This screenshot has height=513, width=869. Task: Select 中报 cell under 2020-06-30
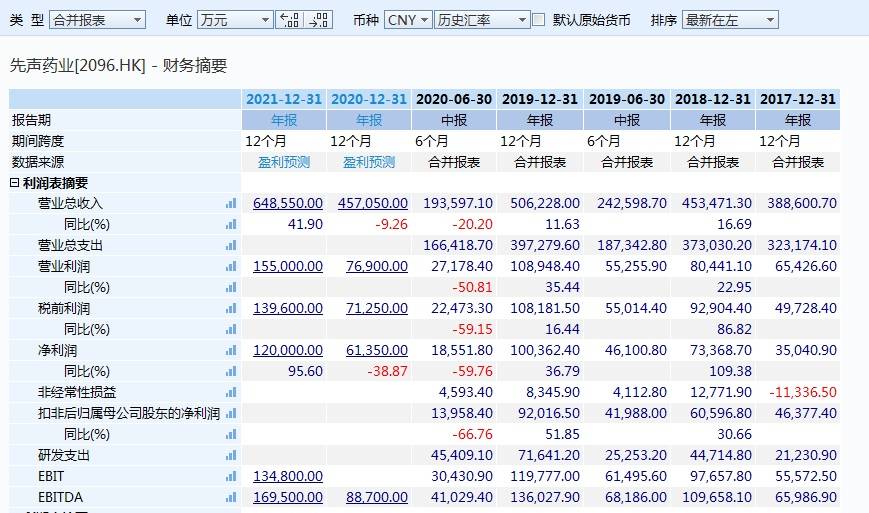pyautogui.click(x=454, y=120)
